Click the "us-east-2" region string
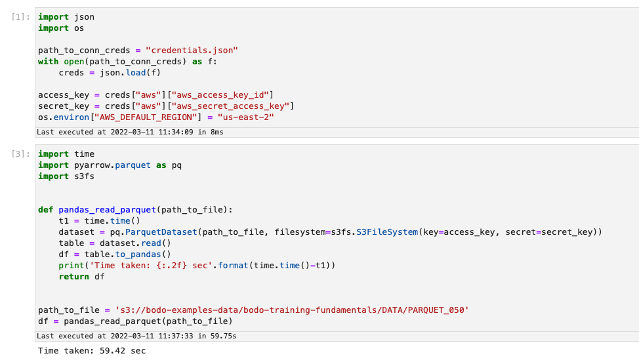Image resolution: width=639 pixels, height=364 pixels. pyautogui.click(x=246, y=117)
